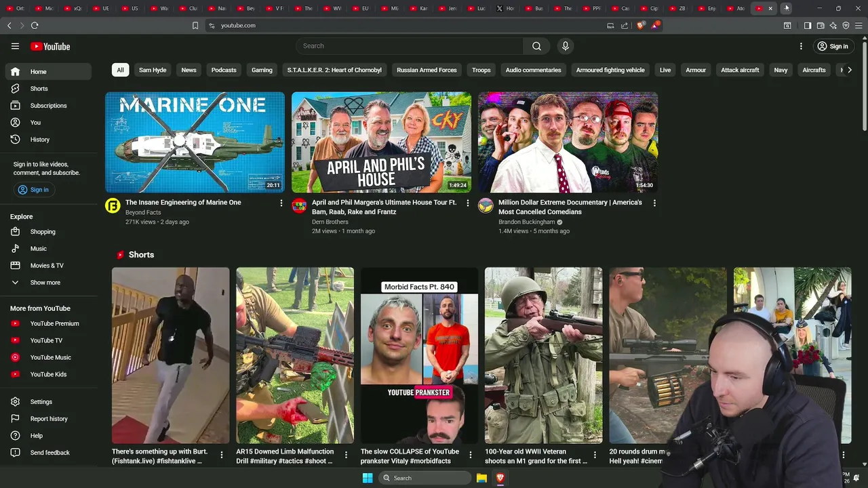Open options for 100-Year old WWII Veteran short
Image resolution: width=868 pixels, height=488 pixels.
point(595,455)
